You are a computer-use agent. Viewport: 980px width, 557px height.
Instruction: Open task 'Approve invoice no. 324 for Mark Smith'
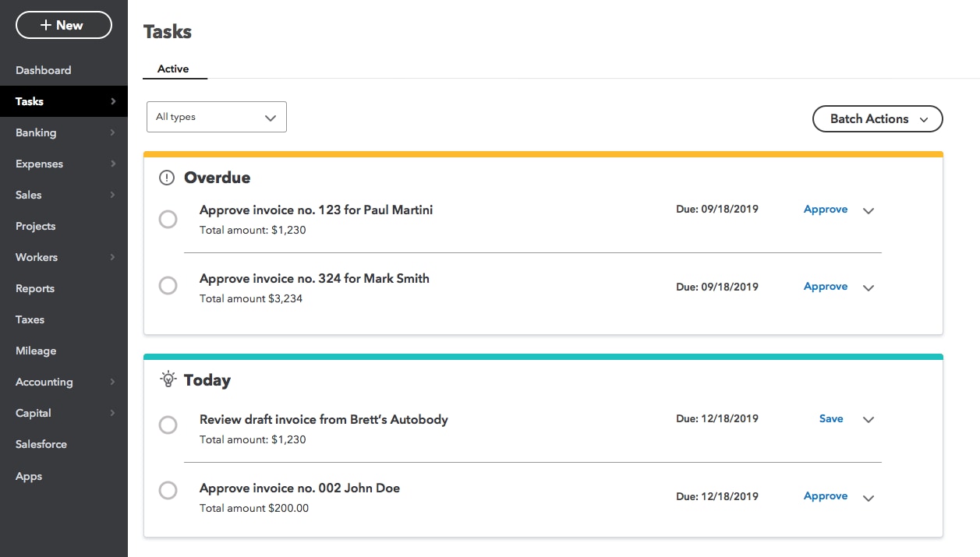click(314, 278)
